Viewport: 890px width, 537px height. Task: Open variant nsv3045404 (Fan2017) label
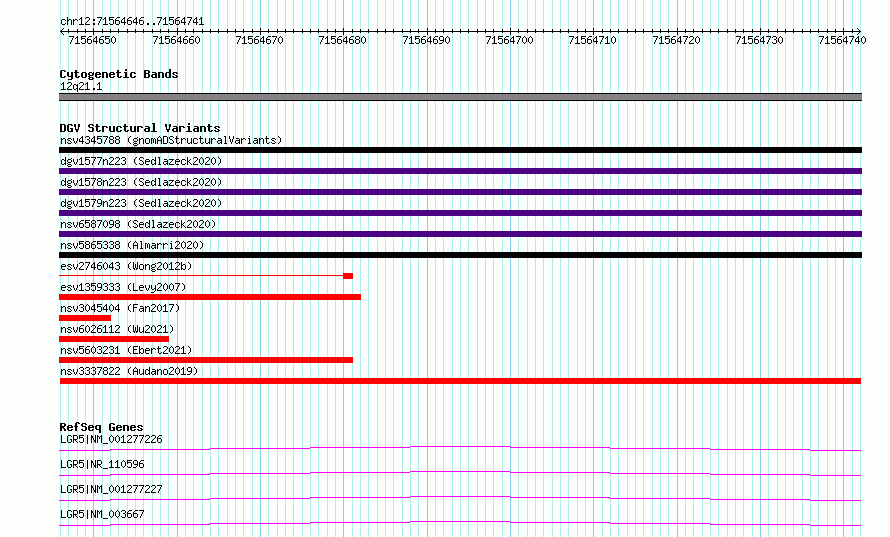click(120, 308)
